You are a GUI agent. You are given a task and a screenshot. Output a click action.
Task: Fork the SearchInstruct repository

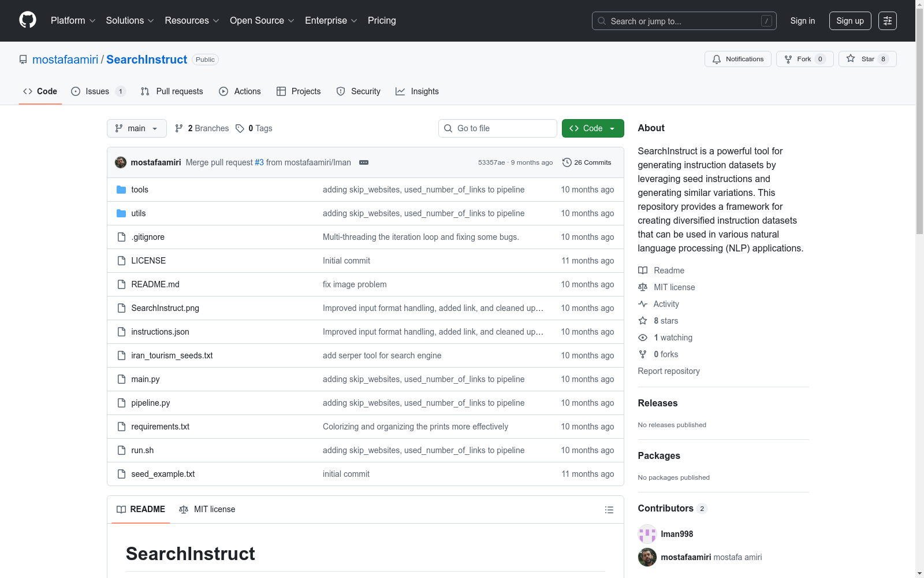(805, 59)
